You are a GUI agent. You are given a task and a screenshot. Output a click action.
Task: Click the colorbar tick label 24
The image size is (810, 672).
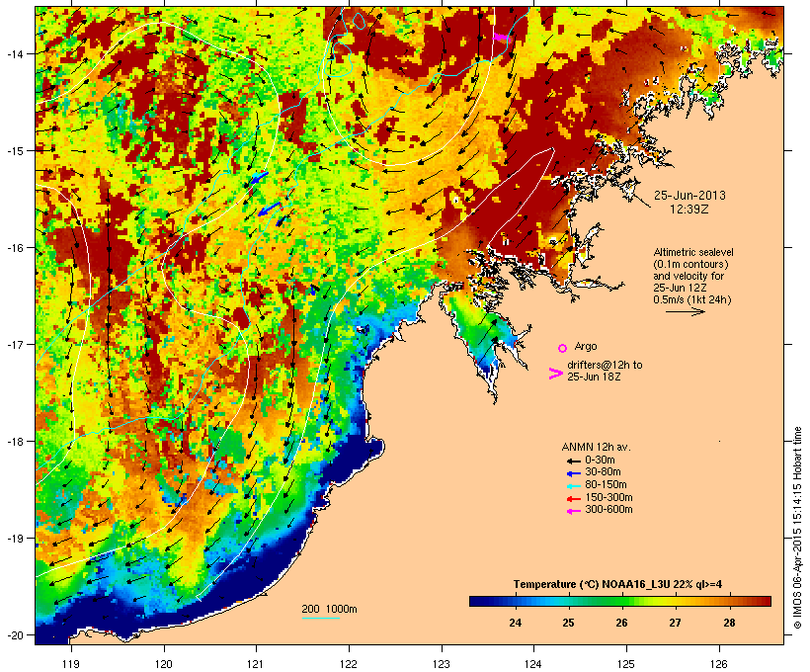click(x=515, y=623)
